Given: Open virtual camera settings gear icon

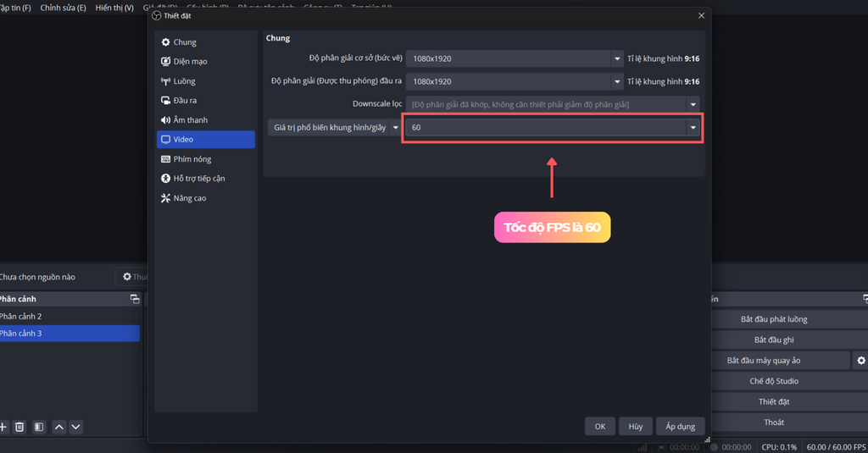Looking at the screenshot, I should click(x=860, y=361).
